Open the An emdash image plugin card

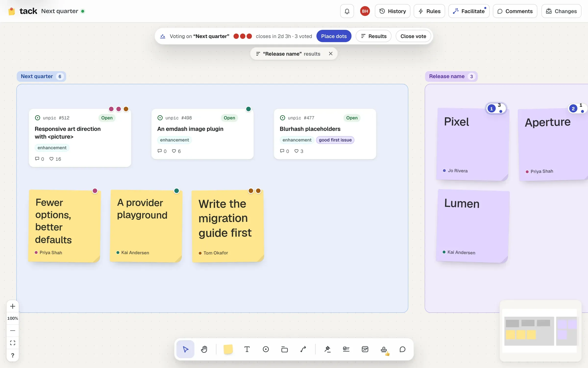point(202,134)
